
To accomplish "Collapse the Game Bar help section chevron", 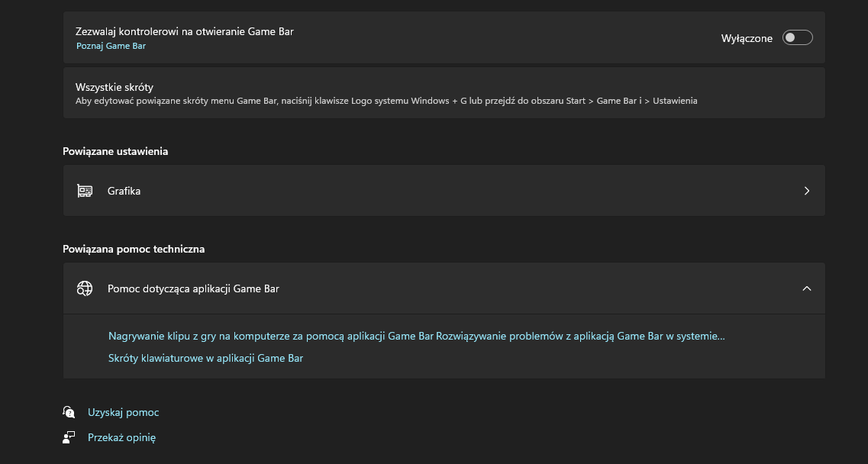I will pyautogui.click(x=807, y=288).
